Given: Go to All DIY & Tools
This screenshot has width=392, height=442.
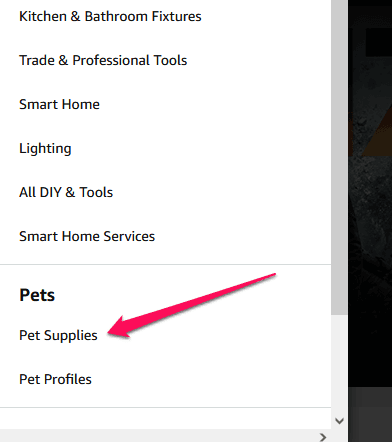Looking at the screenshot, I should point(66,192).
